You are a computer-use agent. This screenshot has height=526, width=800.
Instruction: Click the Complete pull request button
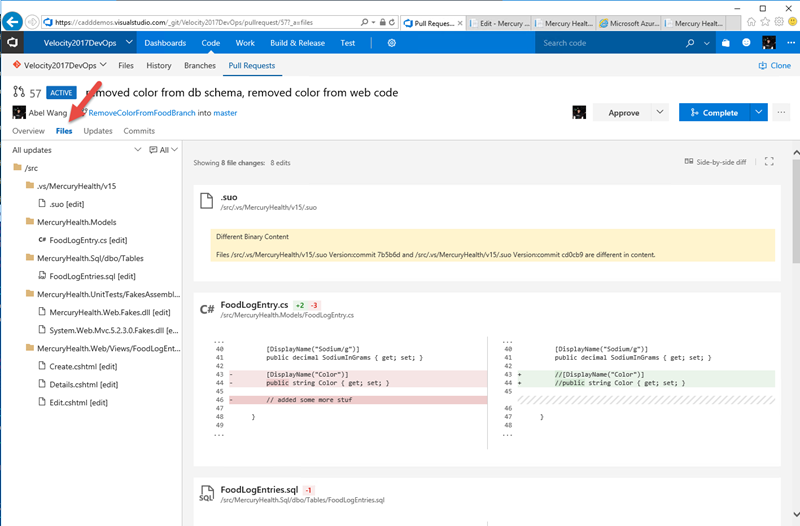[x=714, y=112]
